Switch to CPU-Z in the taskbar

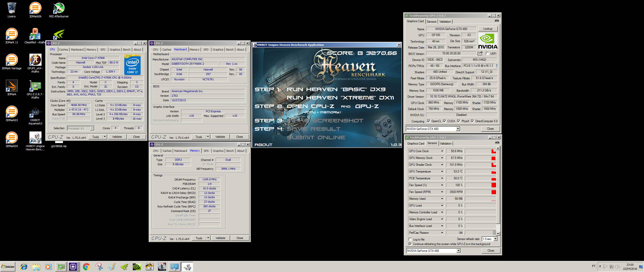73,267
